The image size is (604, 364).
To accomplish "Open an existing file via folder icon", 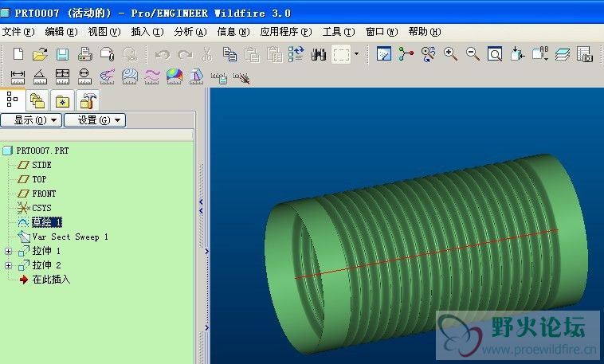I will click(x=40, y=54).
